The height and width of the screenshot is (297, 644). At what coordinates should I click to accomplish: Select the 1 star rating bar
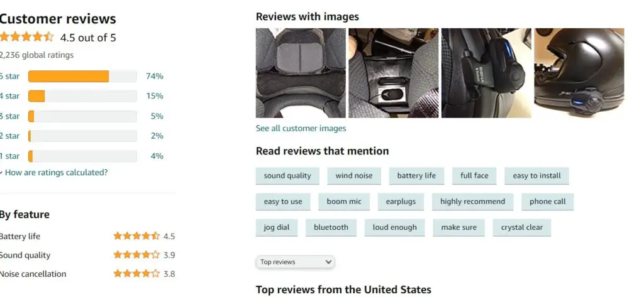click(82, 156)
